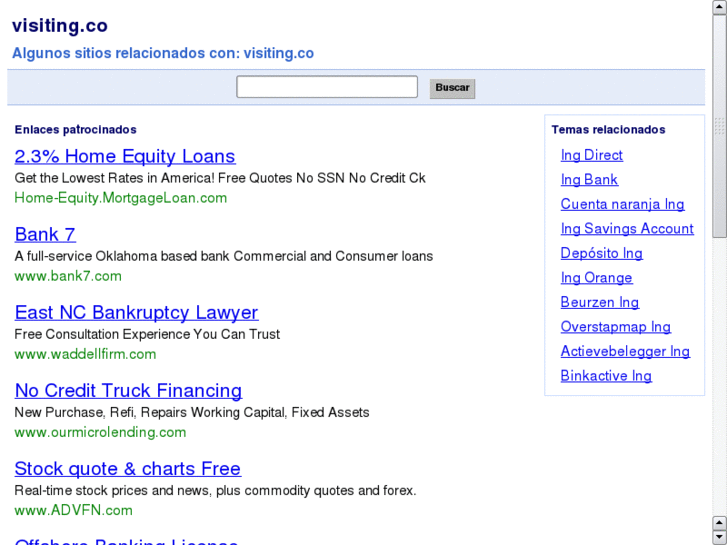Click the www.ourmicrolending.com URL
Viewport: 727px width, 545px height.
[100, 432]
